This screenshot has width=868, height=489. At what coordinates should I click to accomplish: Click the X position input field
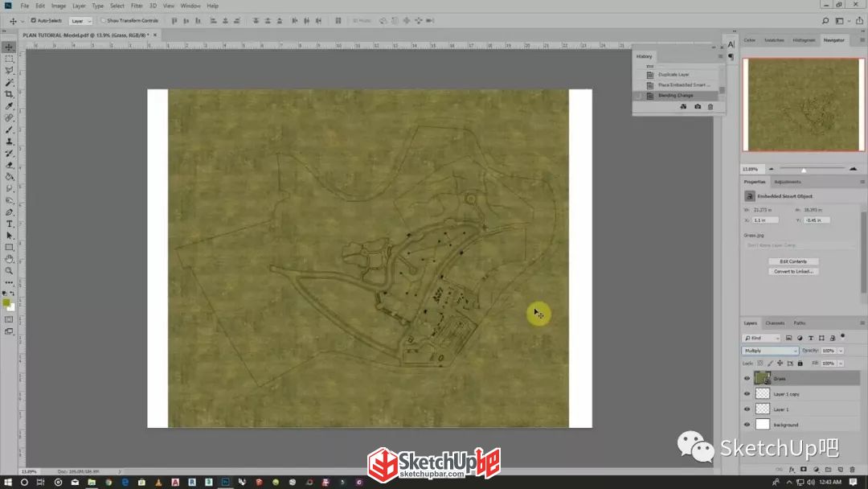(x=766, y=220)
